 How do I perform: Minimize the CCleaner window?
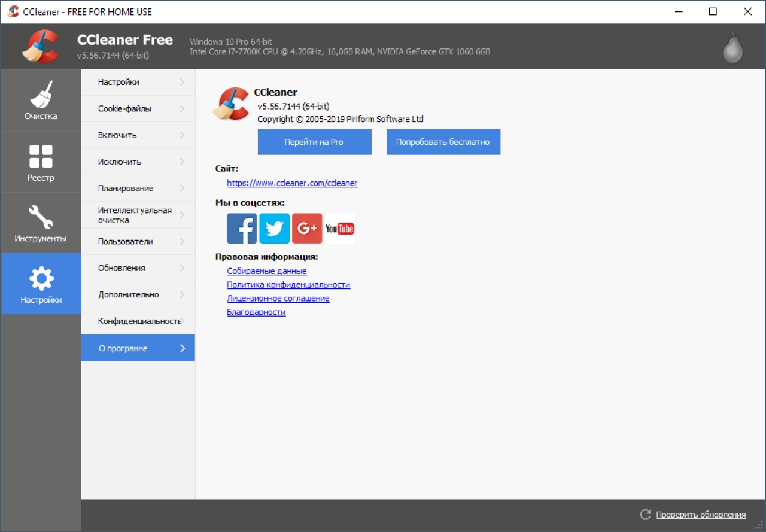click(x=678, y=11)
